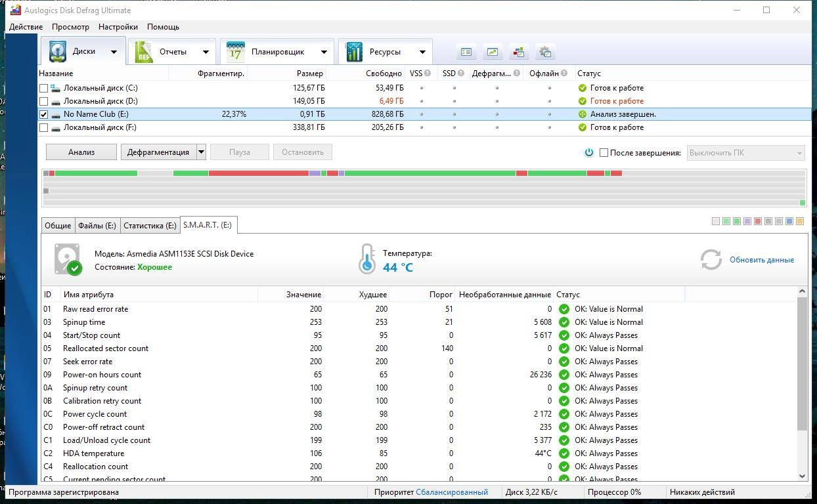
Task: Switch to the Статистика (E:) tab
Action: click(150, 225)
